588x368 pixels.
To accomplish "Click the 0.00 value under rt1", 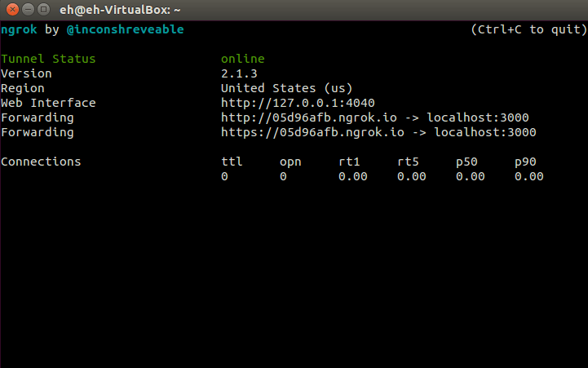I will (x=352, y=176).
